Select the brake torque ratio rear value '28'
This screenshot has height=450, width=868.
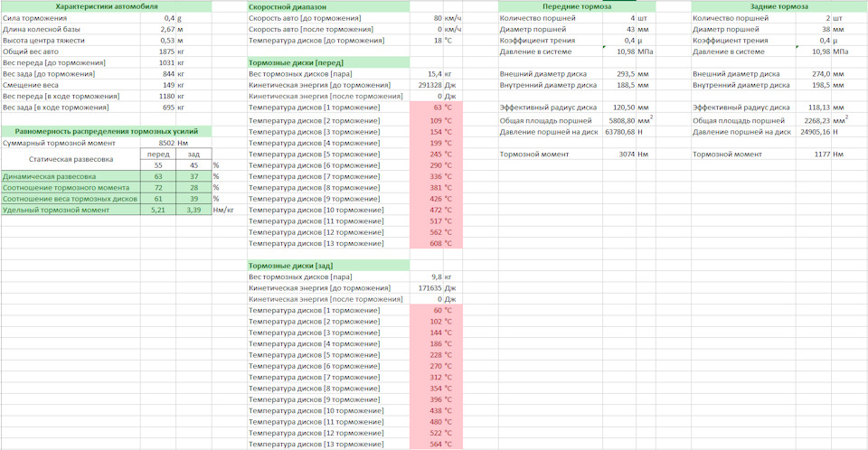(193, 188)
